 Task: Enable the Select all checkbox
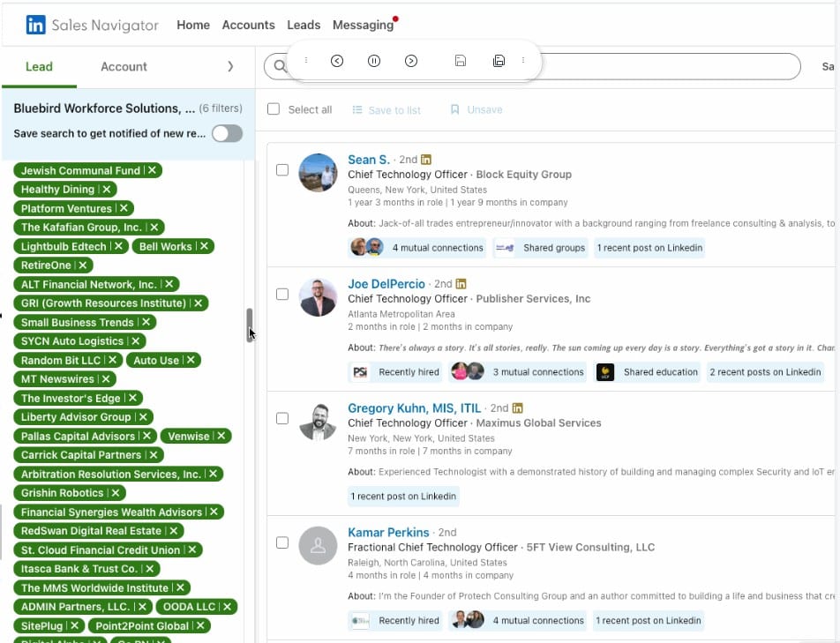(x=274, y=109)
